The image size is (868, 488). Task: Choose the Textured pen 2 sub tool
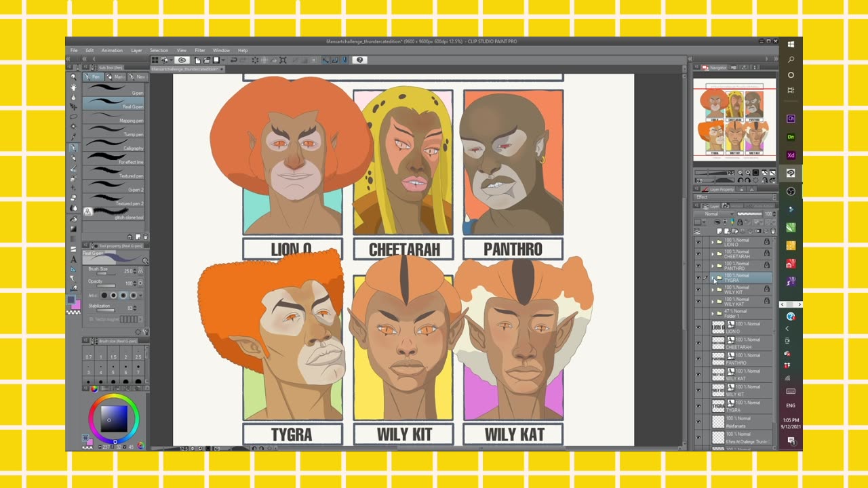[x=113, y=199]
